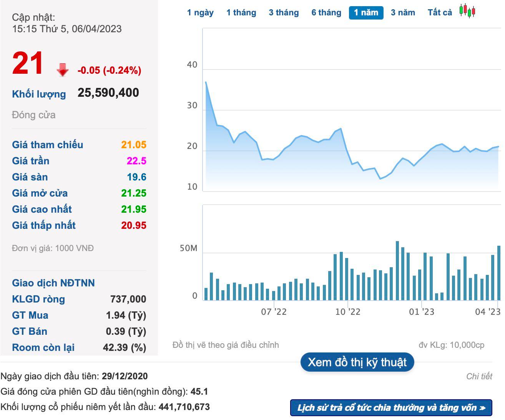Click the "01 '23" x-axis marker

pyautogui.click(x=422, y=312)
